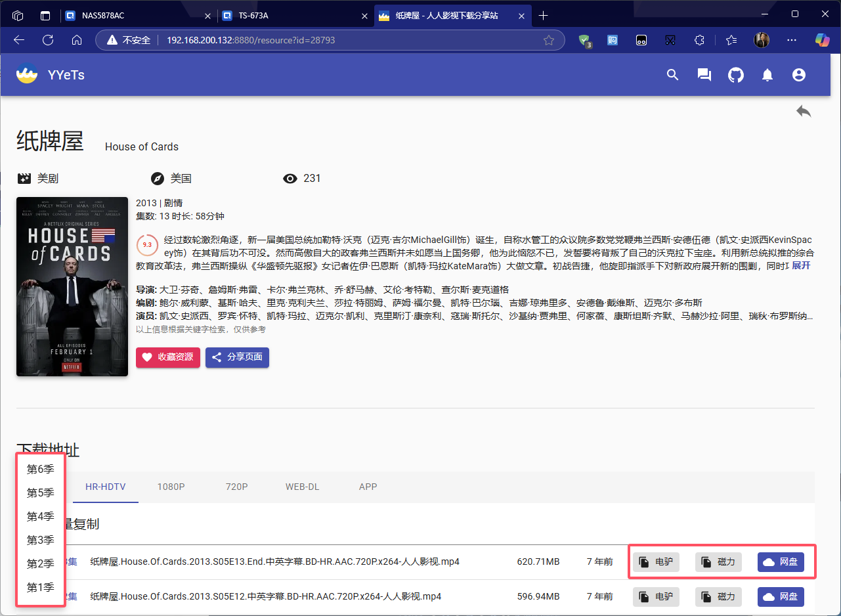Copy 电驴 link for S05E13
This screenshot has height=616, width=841.
656,562
